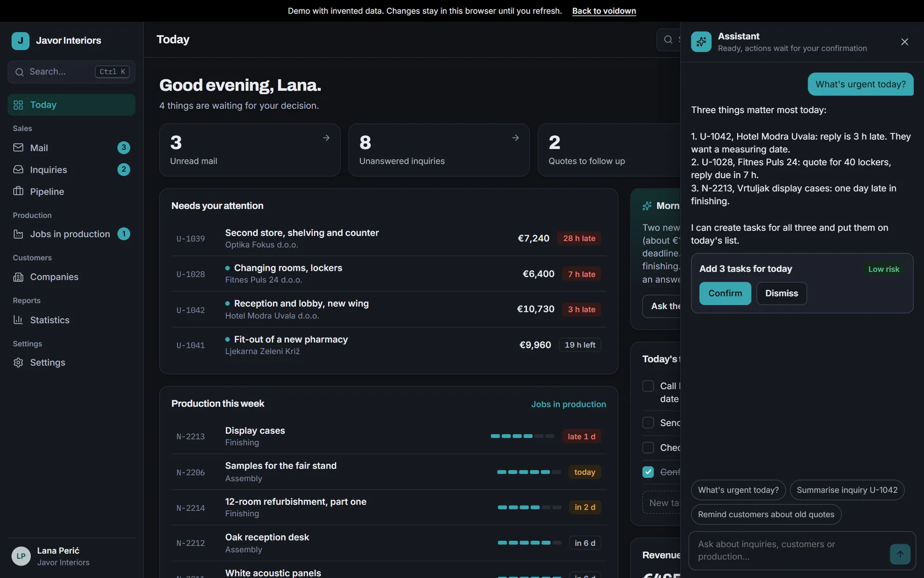The width and height of the screenshot is (924, 578).
Task: Click the arrow on Unanswered inquiries card
Action: coord(515,138)
